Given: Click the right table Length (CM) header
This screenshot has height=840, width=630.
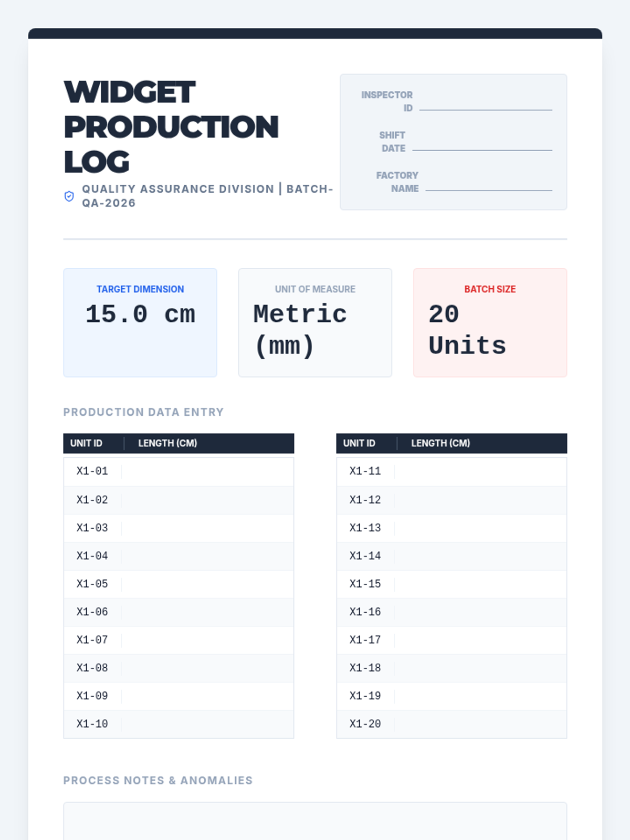Looking at the screenshot, I should [440, 443].
